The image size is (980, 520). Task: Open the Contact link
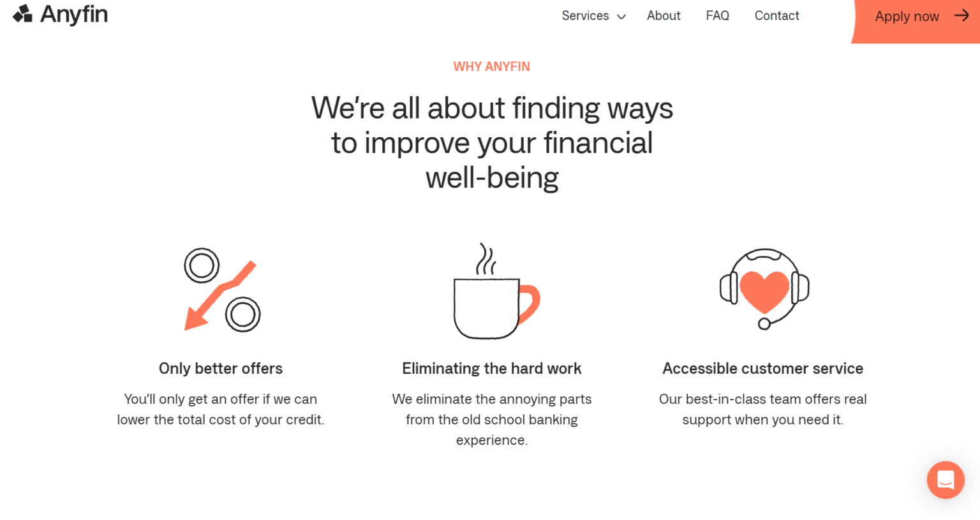[776, 16]
